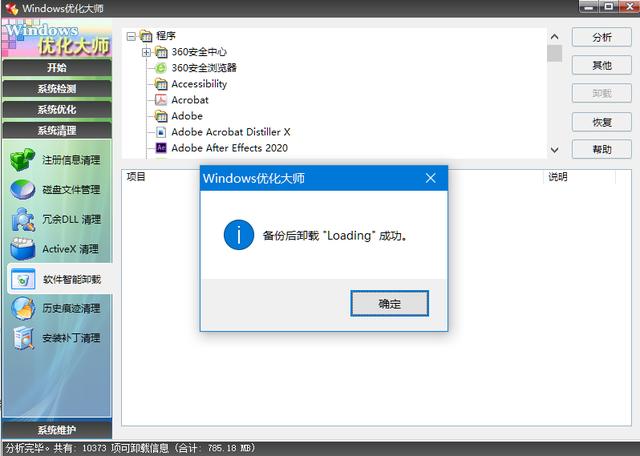Click the 恢复 button

coord(602,122)
